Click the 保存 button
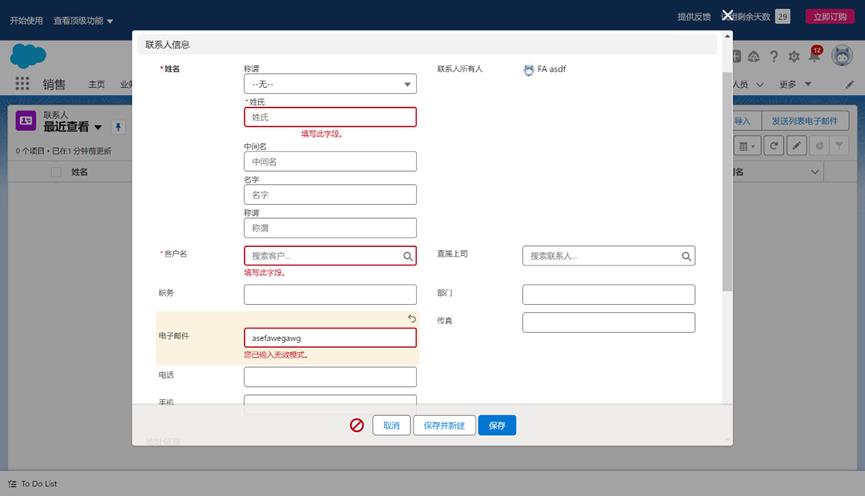Image resolution: width=865 pixels, height=496 pixels. [x=497, y=425]
